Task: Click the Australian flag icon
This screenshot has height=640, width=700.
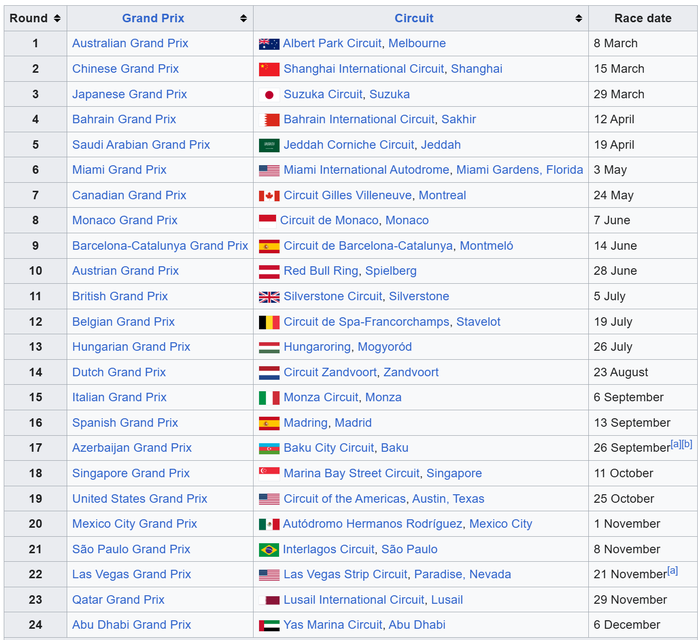Action: coord(269,44)
